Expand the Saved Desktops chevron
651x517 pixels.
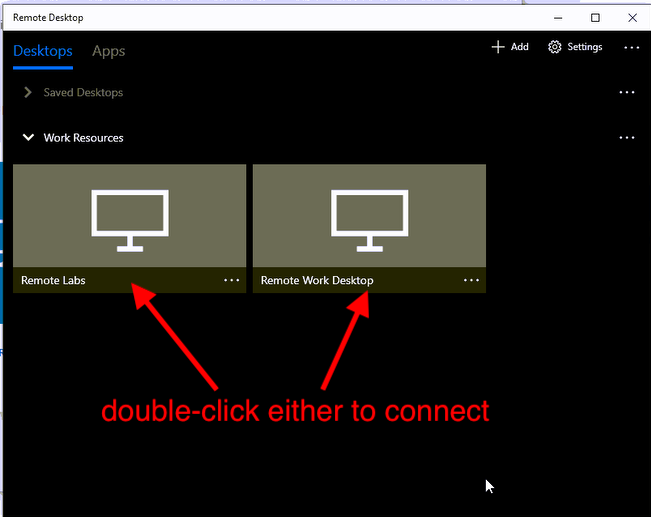(x=28, y=92)
